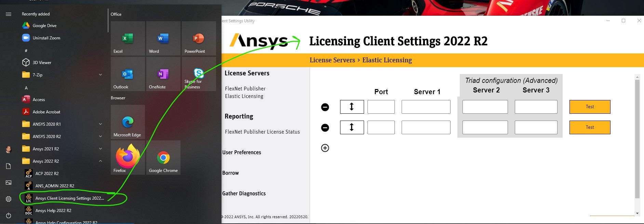Expand the Start menu hamburger button
Image resolution: width=644 pixels, height=224 pixels.
(9, 14)
